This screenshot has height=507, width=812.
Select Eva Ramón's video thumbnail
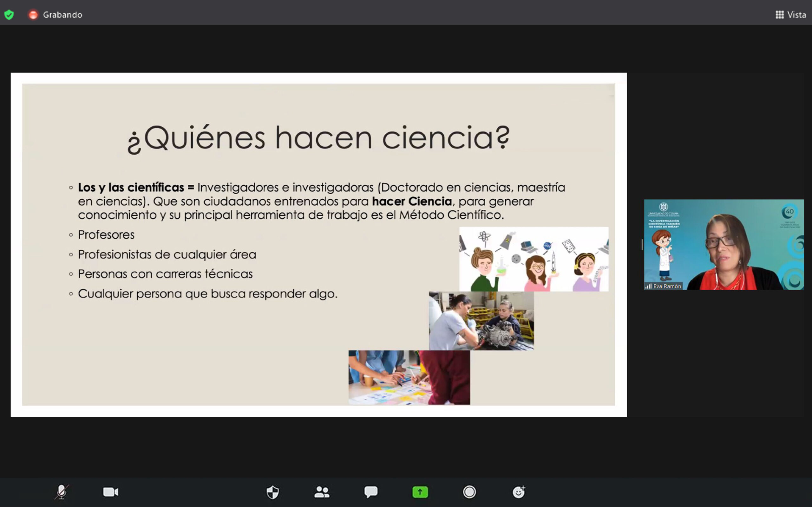[x=724, y=244]
